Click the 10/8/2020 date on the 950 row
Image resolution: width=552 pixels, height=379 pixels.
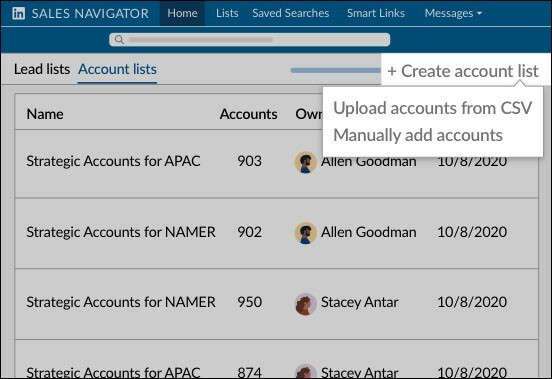[472, 302]
